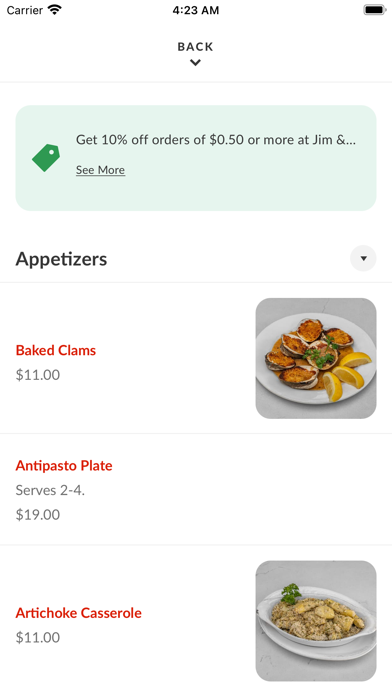The height and width of the screenshot is (696, 392).
Task: Tap the 4:23 AM clock
Action: pos(196,10)
